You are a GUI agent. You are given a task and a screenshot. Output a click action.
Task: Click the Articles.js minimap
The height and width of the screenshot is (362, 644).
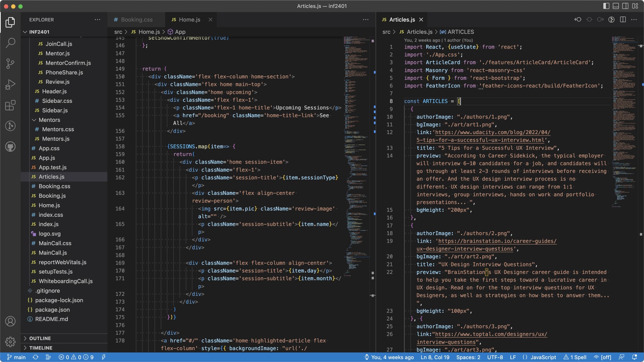coord(624,108)
